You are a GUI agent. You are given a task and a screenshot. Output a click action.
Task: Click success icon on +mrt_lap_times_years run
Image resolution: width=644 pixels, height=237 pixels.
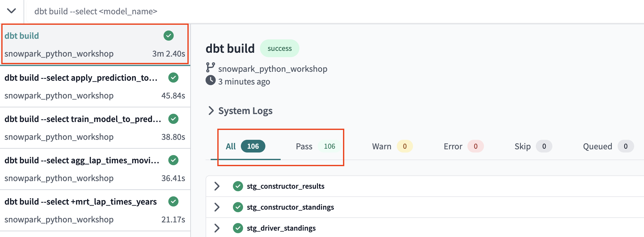click(x=173, y=201)
